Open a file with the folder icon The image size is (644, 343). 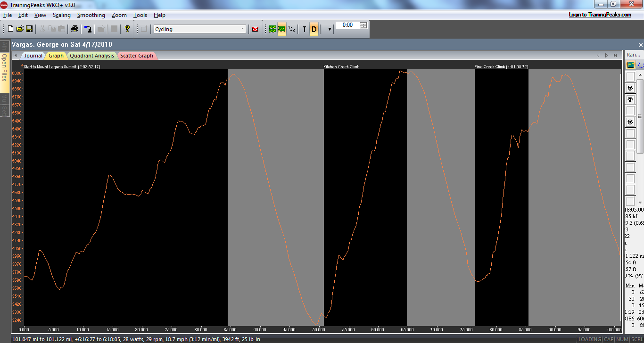[20, 29]
